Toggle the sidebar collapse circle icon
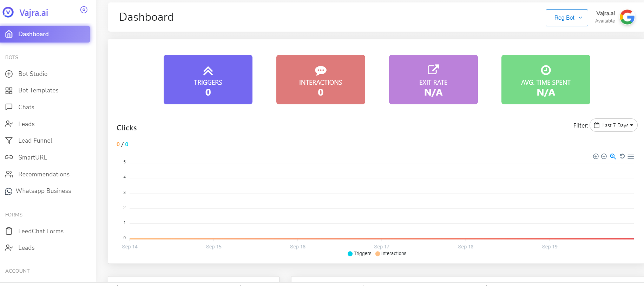Viewport: 644px width, 286px height. point(84,10)
